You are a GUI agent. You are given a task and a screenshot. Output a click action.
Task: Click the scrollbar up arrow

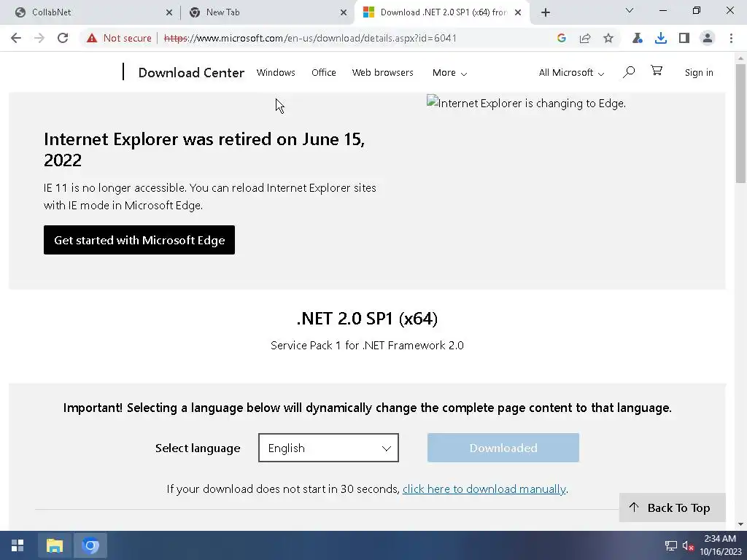(740, 58)
